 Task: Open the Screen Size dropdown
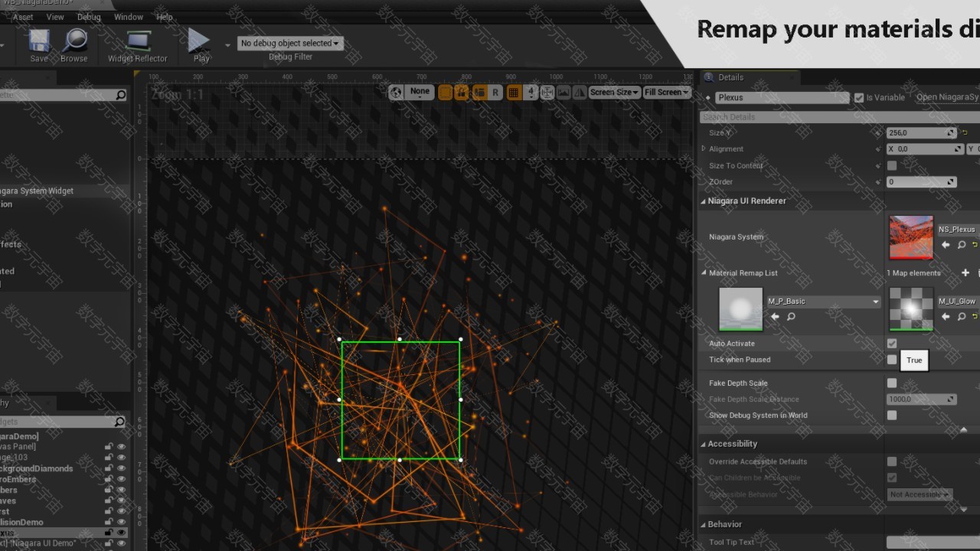(614, 93)
